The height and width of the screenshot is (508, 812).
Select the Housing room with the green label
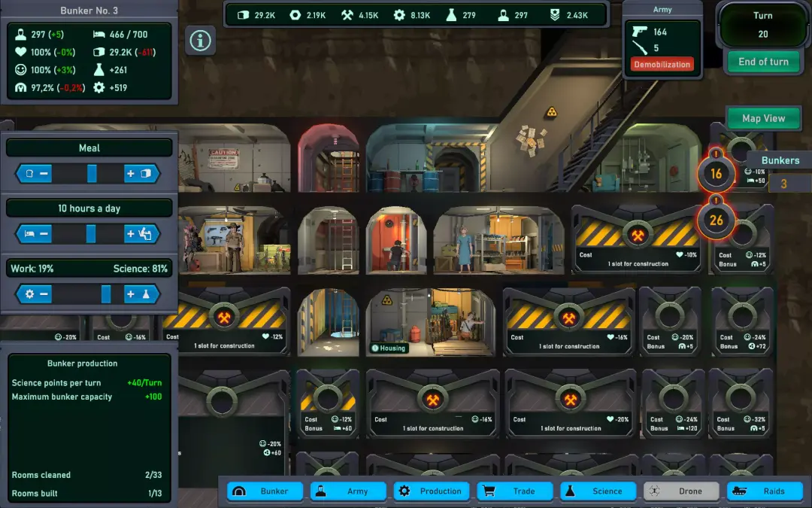430,322
